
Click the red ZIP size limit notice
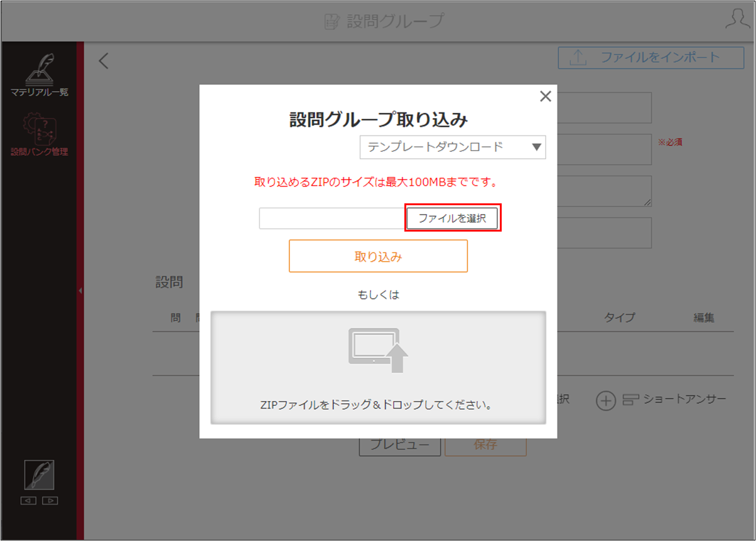(375, 183)
